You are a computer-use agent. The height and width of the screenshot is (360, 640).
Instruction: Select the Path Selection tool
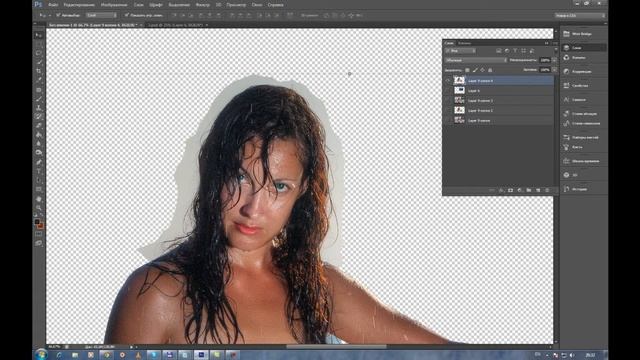click(38, 180)
